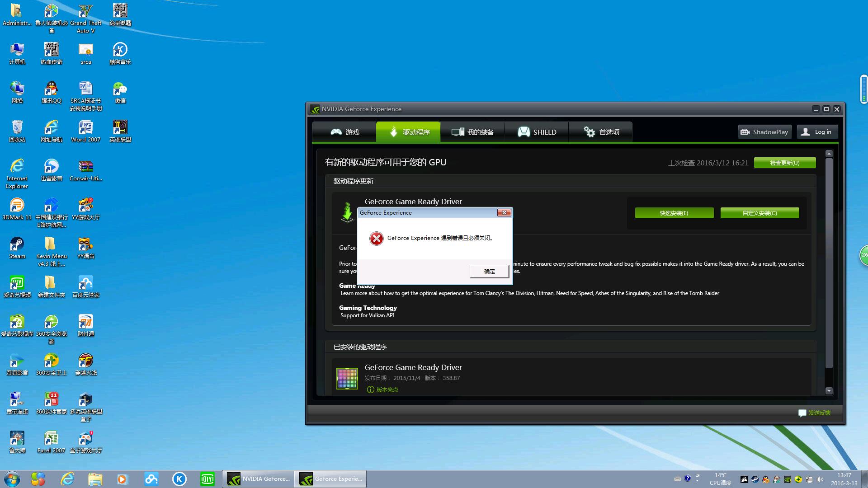Open the 版本亮点 release highlights link
The height and width of the screenshot is (488, 868).
coord(387,389)
